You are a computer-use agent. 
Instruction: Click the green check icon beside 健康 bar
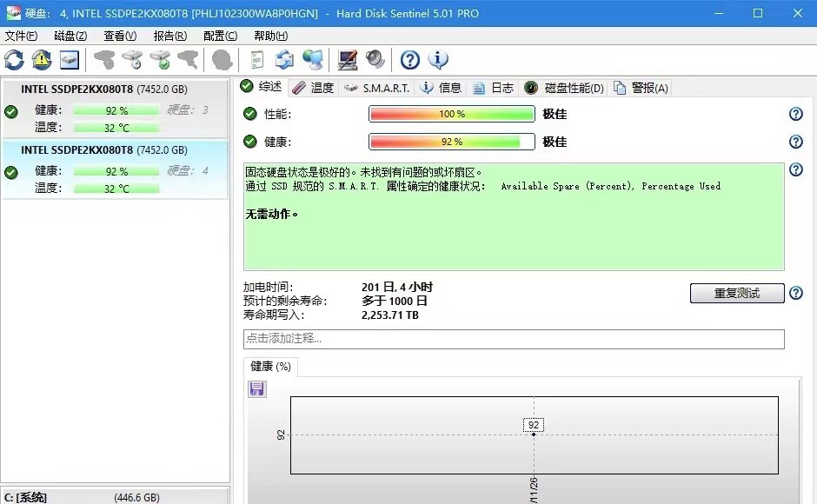click(250, 142)
